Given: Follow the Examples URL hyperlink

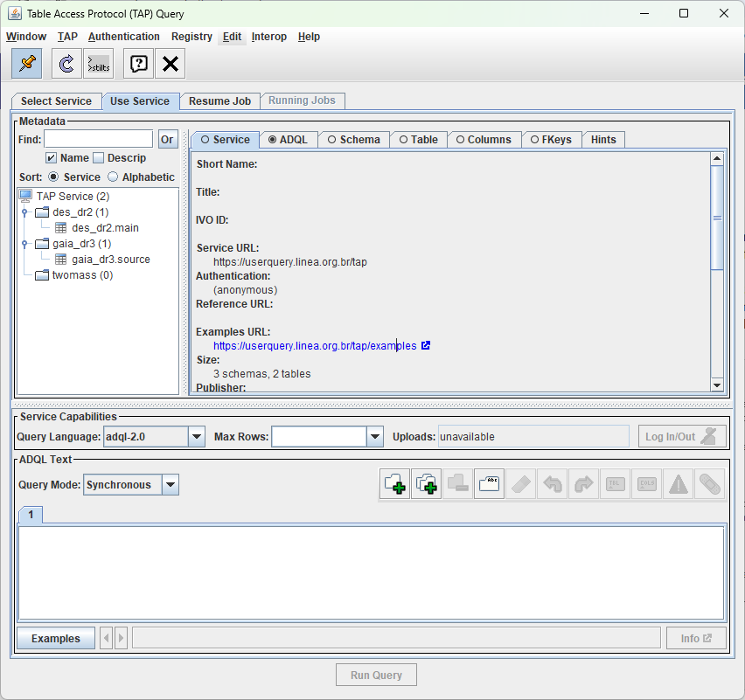Looking at the screenshot, I should pos(310,345).
